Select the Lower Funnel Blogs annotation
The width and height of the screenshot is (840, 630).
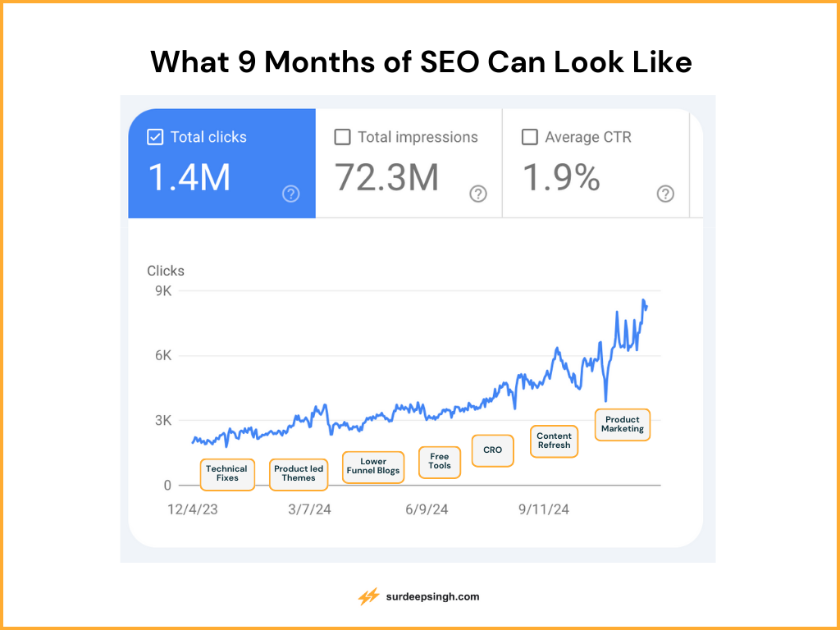(x=373, y=467)
